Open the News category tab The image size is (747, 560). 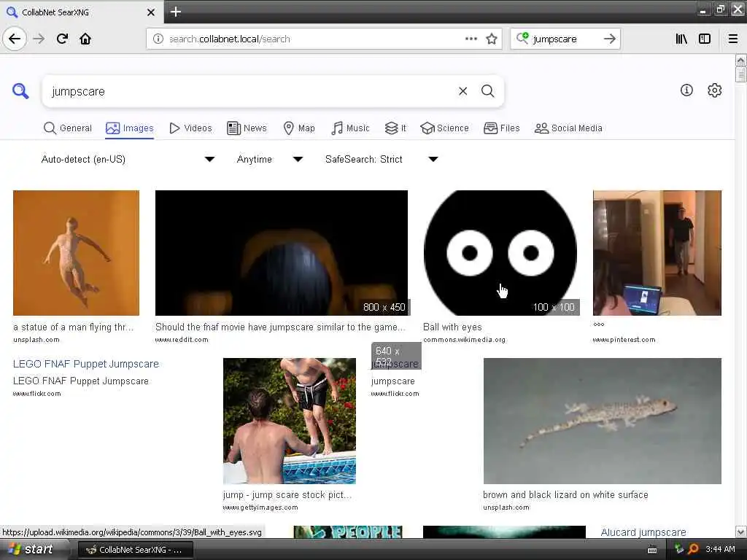tap(247, 128)
